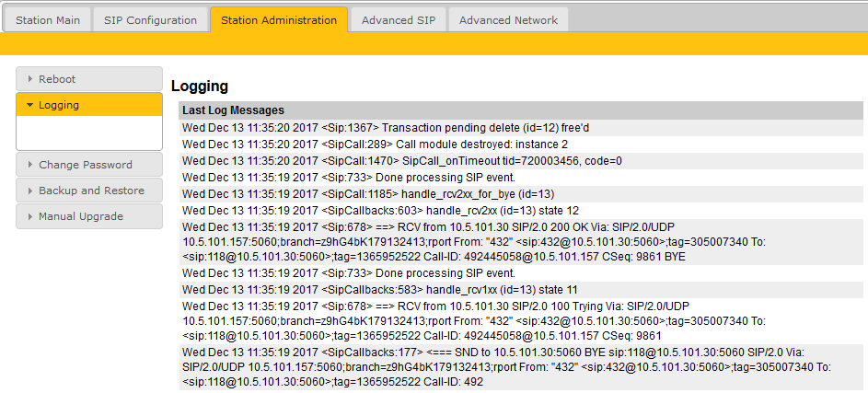The image size is (868, 393).
Task: Click the arrow icon beside Change Password
Action: point(30,165)
